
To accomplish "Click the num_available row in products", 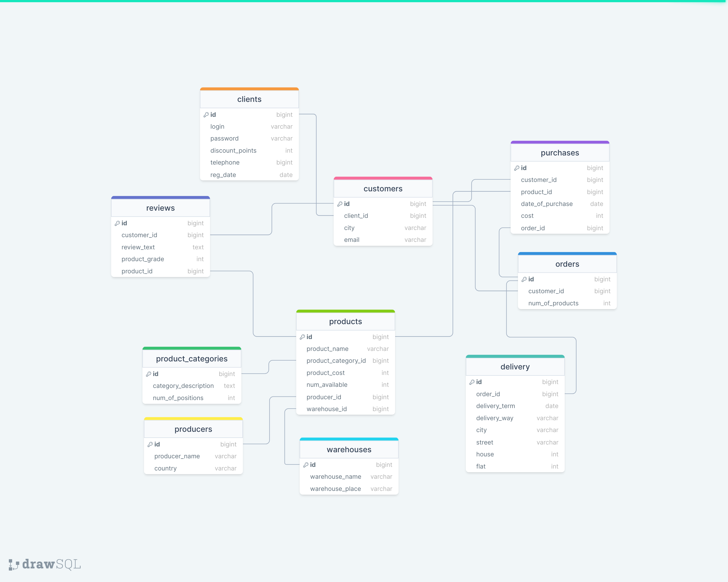I will (x=346, y=385).
